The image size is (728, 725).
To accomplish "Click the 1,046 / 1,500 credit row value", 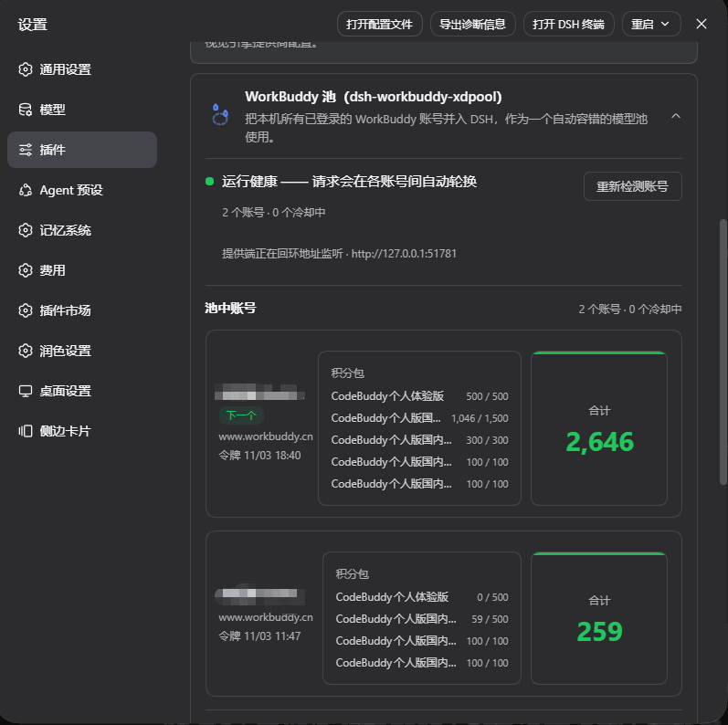I will [480, 418].
